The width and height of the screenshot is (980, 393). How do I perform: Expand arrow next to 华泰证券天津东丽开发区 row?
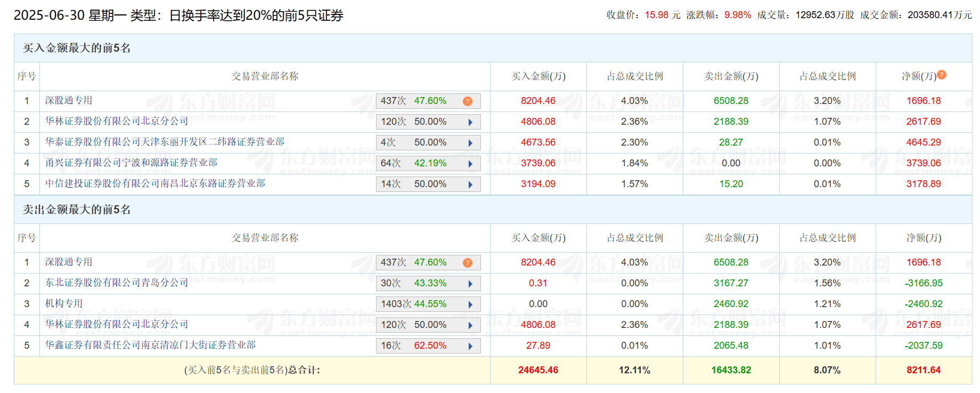click(x=470, y=143)
